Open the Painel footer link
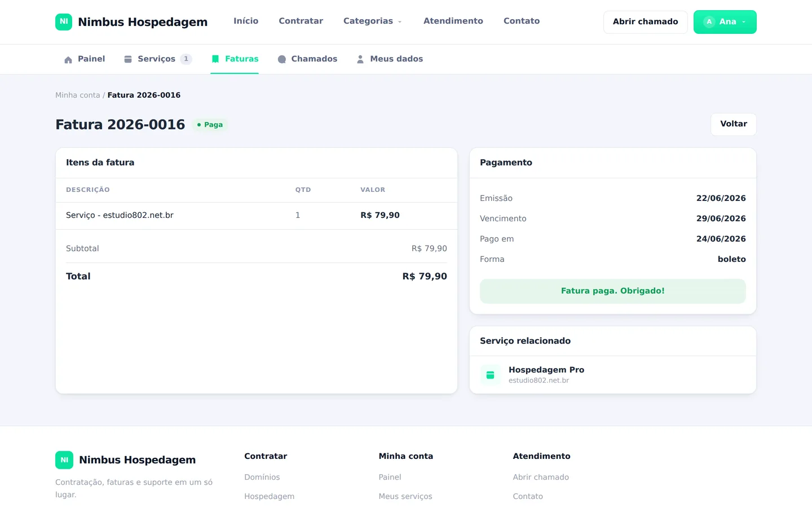 click(390, 478)
